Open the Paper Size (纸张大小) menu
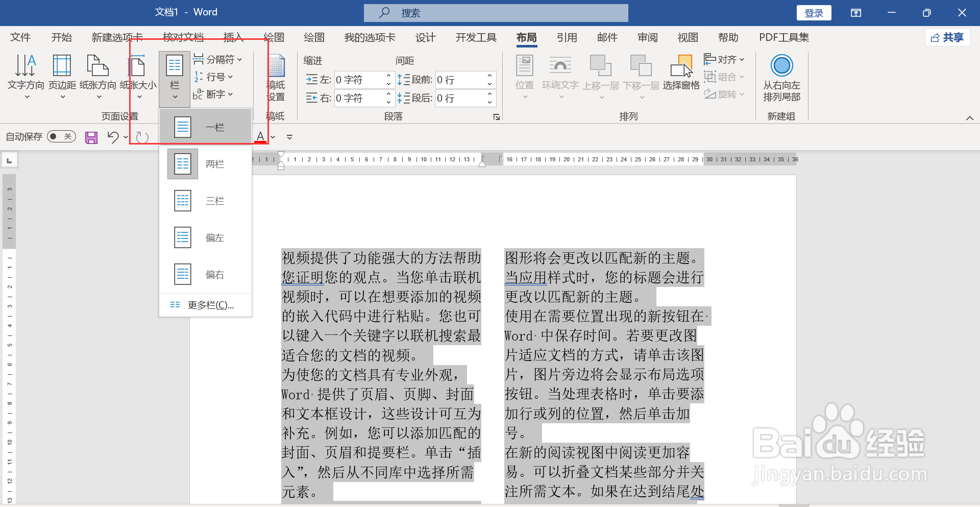The width and height of the screenshot is (980, 507). click(138, 77)
